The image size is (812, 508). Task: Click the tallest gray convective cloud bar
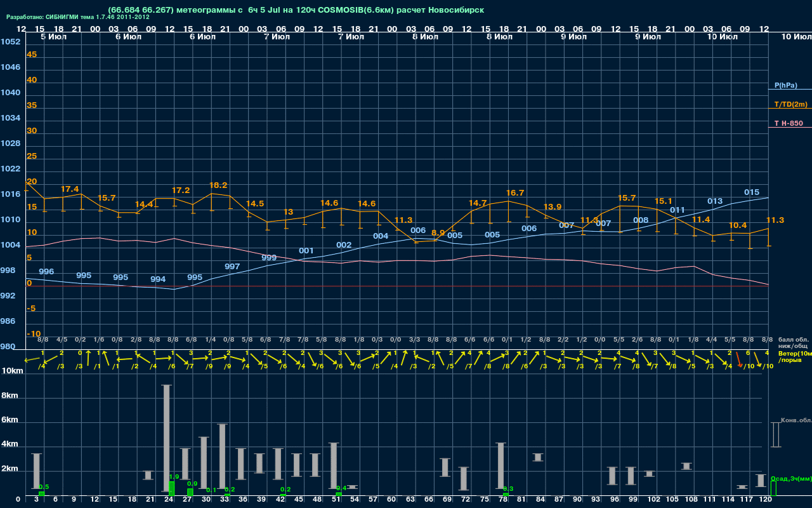pos(166,437)
